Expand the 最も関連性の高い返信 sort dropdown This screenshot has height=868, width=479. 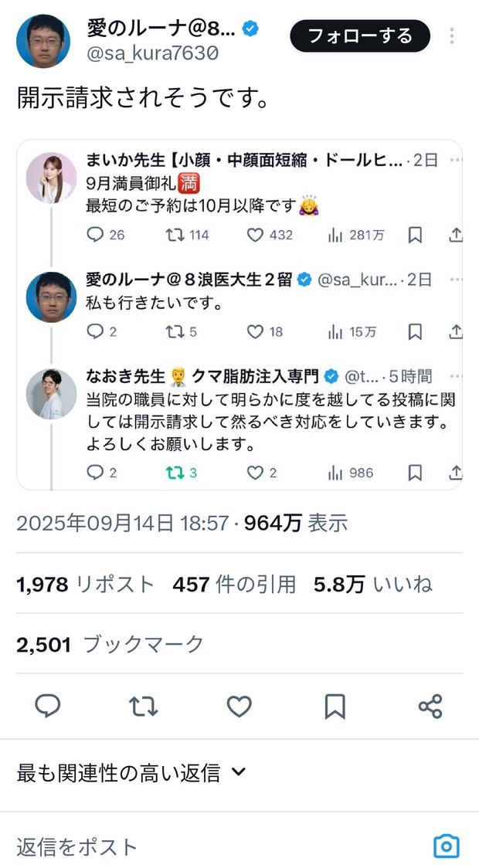131,772
